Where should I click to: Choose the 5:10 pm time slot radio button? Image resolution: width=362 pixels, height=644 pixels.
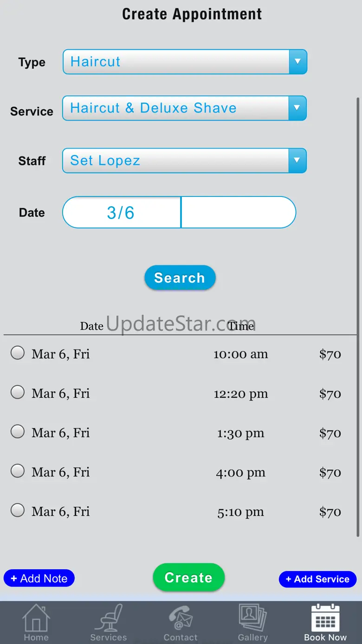click(x=18, y=511)
